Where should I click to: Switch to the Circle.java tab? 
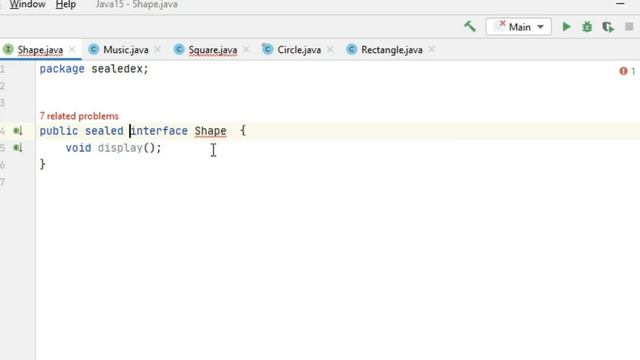click(299, 50)
